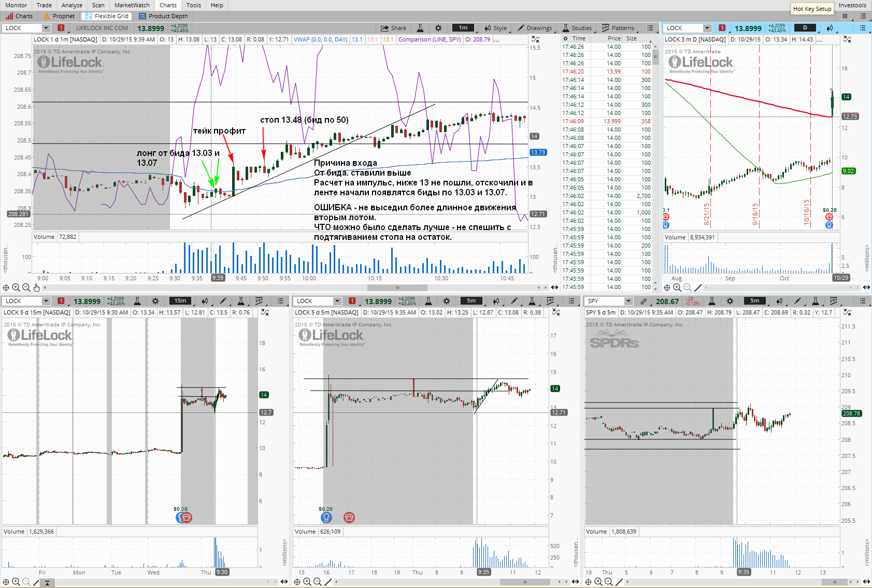Expand LOCK symbol dropdown on main chart
This screenshot has height=588, width=872.
46,28
